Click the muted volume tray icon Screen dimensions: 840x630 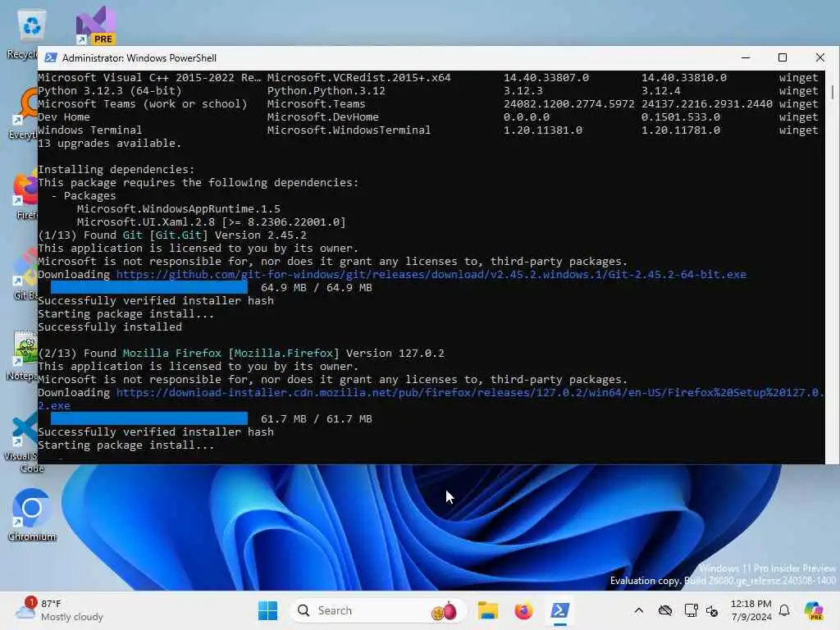pyautogui.click(x=712, y=610)
